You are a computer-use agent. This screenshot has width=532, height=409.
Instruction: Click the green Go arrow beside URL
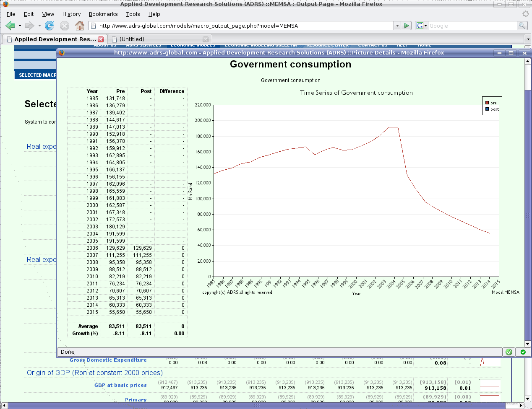[406, 26]
